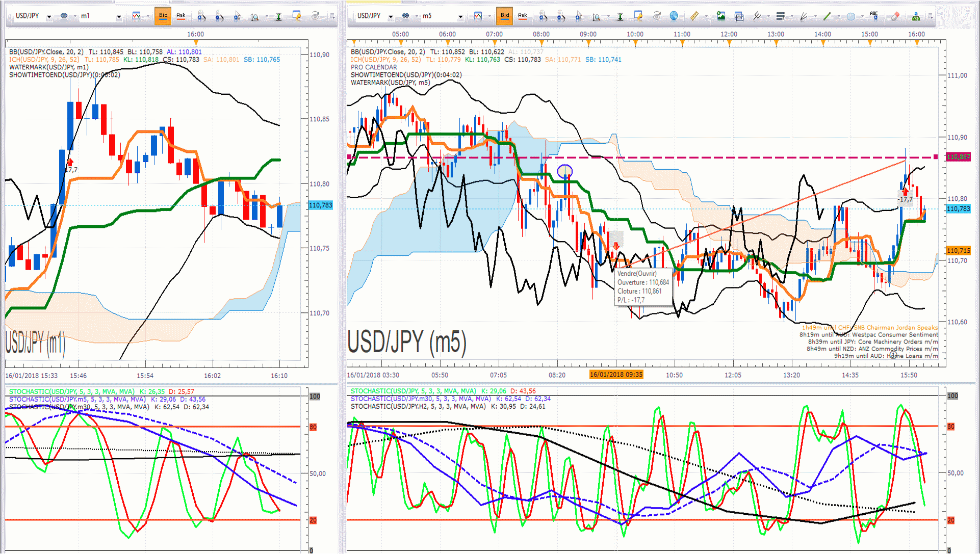Image resolution: width=980 pixels, height=554 pixels.
Task: Expand the m1 timeframe dropdown
Action: [119, 17]
